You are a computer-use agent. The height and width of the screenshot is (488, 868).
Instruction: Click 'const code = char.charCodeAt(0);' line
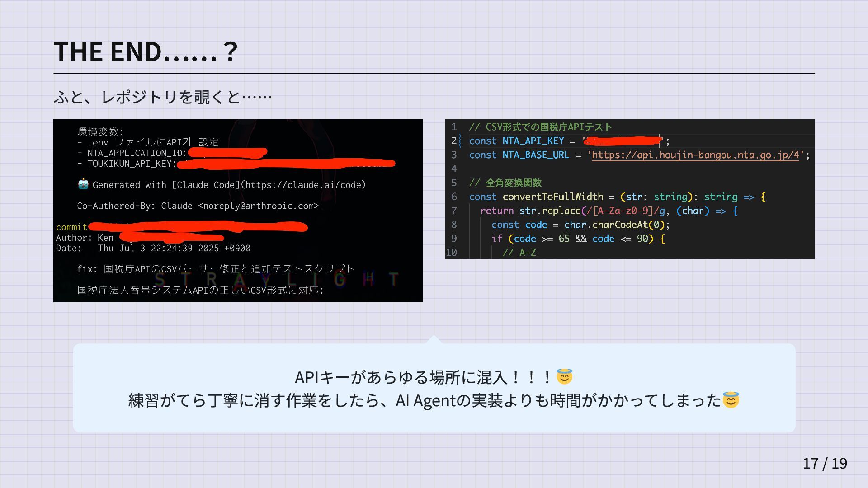[580, 225]
